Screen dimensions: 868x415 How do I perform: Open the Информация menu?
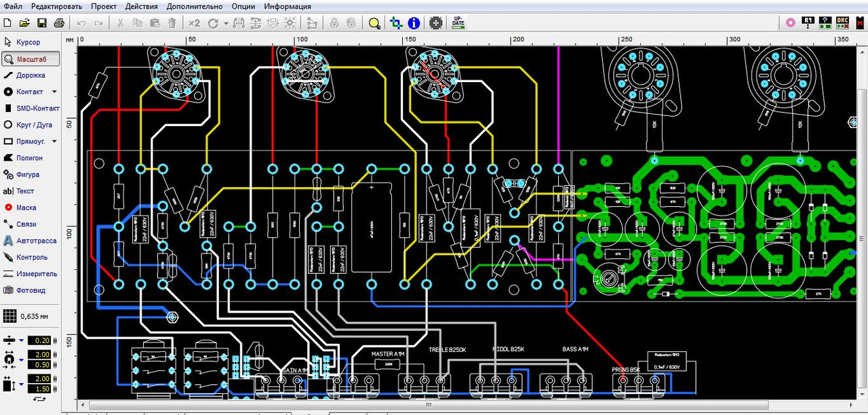pos(288,6)
